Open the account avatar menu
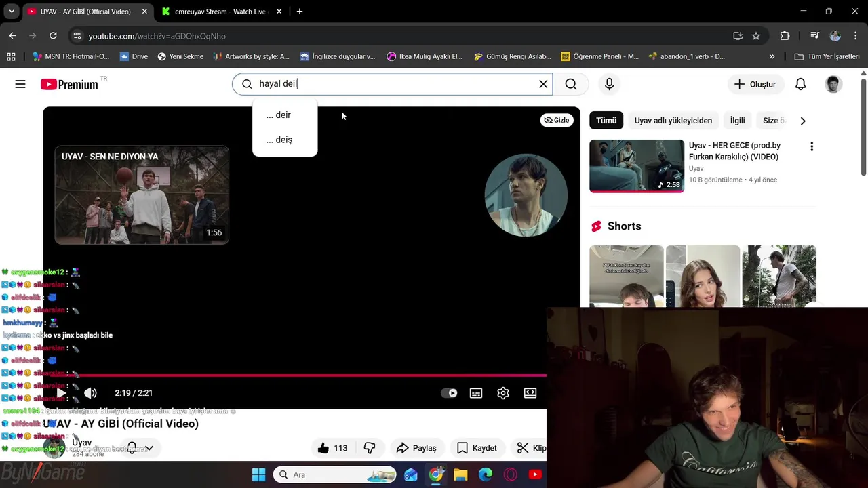Image resolution: width=868 pixels, height=488 pixels. [x=833, y=84]
